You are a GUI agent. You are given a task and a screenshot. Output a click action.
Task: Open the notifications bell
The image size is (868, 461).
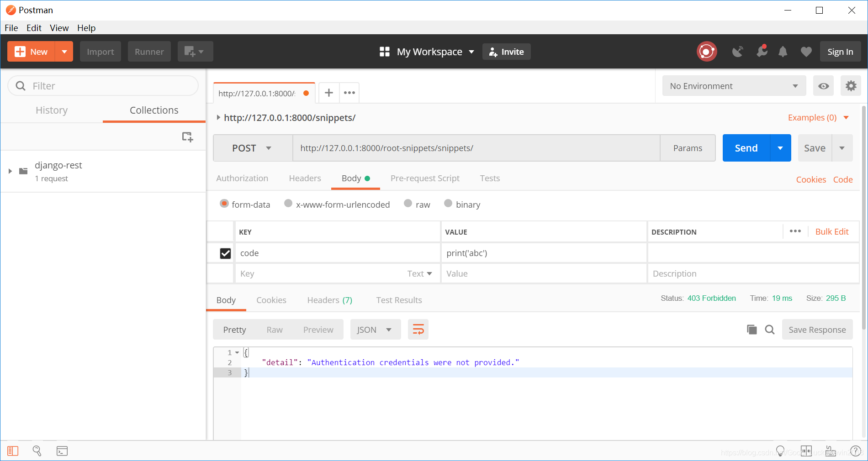(783, 52)
